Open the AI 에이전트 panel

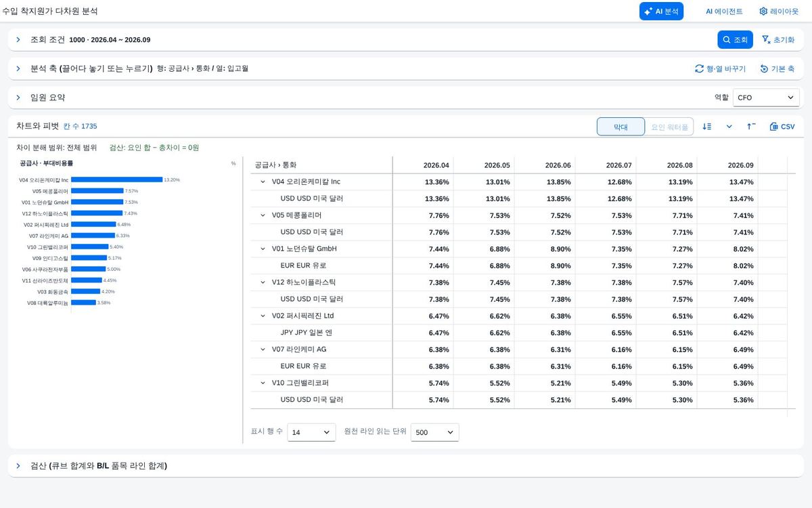(x=724, y=12)
